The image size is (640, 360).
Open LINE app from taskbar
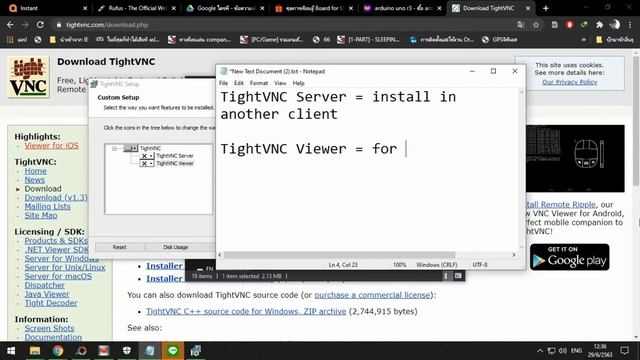pos(173,351)
